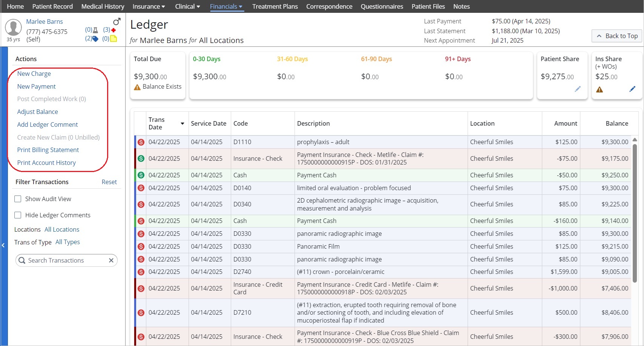Click green dollar icon on -$50.00 cash payment
644x346 pixels.
point(141,175)
